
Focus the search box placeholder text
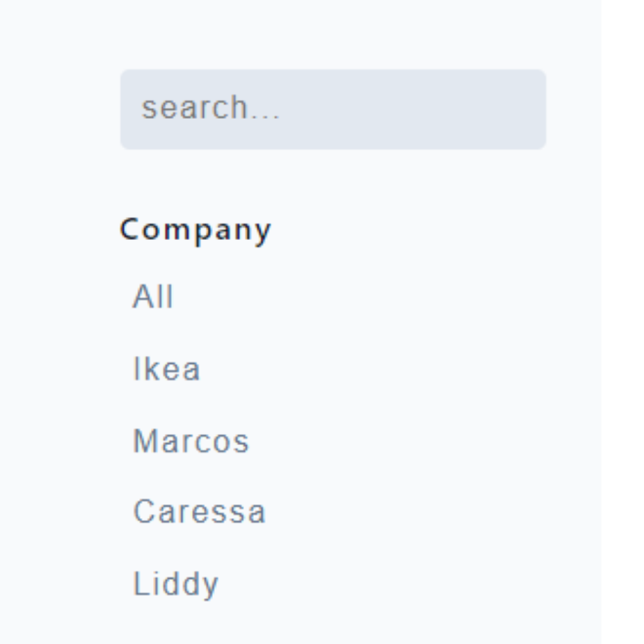tap(211, 108)
